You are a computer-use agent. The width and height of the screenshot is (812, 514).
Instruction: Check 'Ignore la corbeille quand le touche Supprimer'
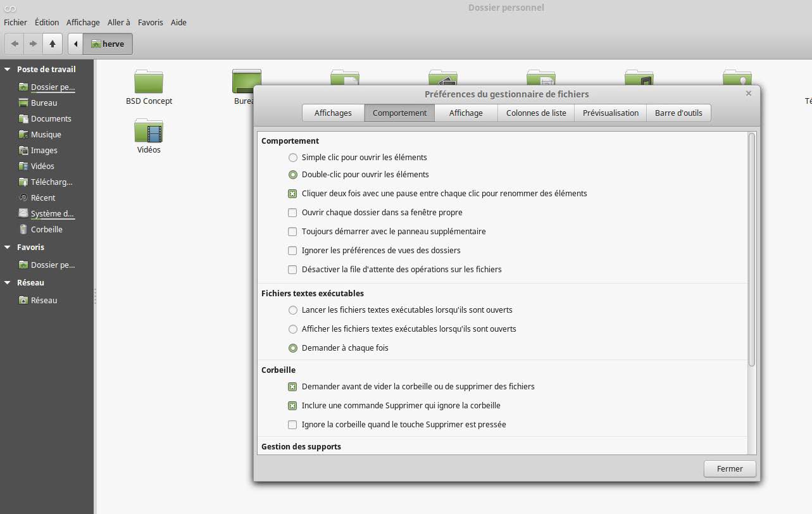[292, 425]
